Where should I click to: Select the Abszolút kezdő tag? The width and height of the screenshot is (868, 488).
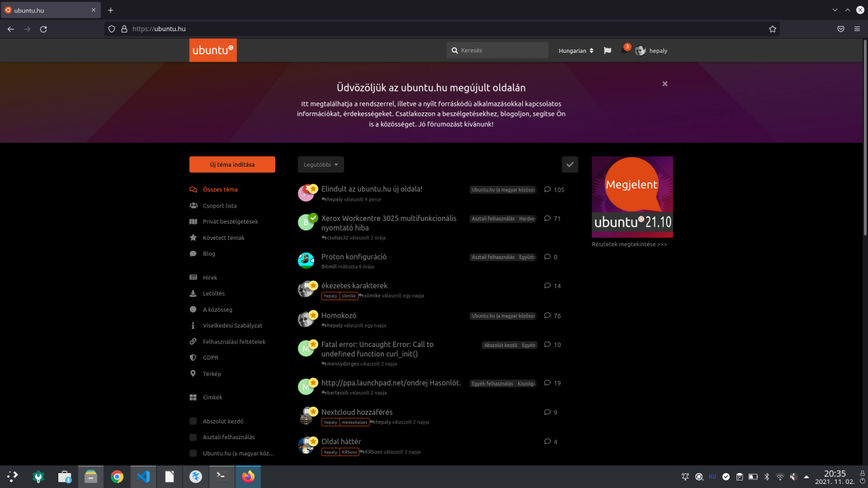click(216, 422)
